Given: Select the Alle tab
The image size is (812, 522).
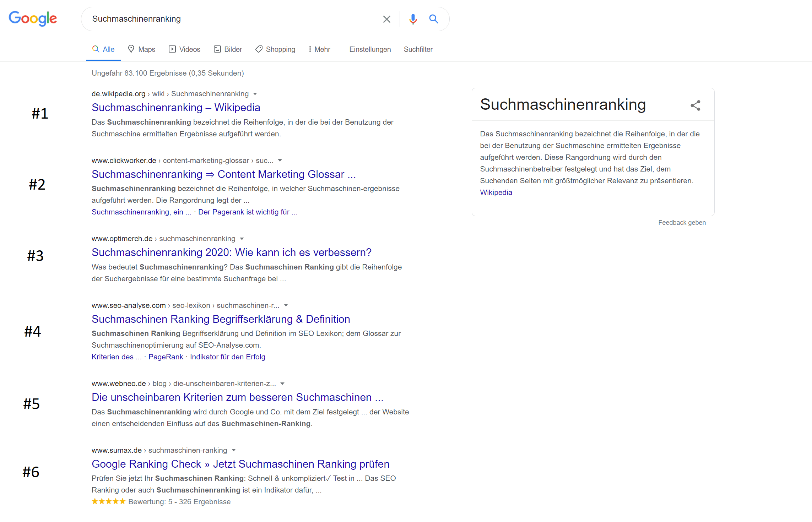Looking at the screenshot, I should [103, 49].
